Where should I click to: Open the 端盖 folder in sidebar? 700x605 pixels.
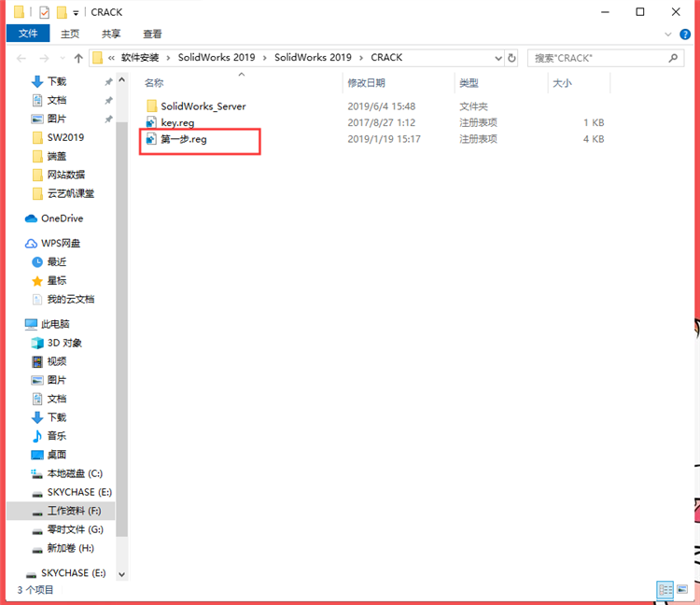[57, 156]
